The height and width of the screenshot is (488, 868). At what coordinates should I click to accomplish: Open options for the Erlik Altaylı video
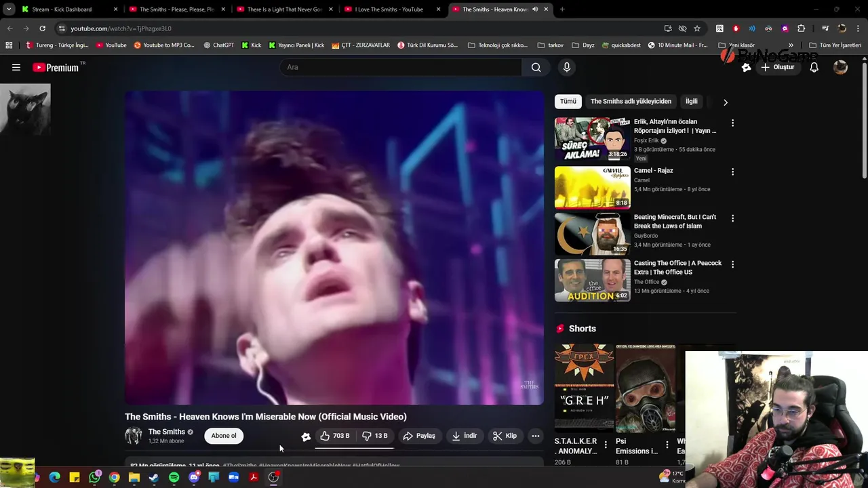[732, 123]
